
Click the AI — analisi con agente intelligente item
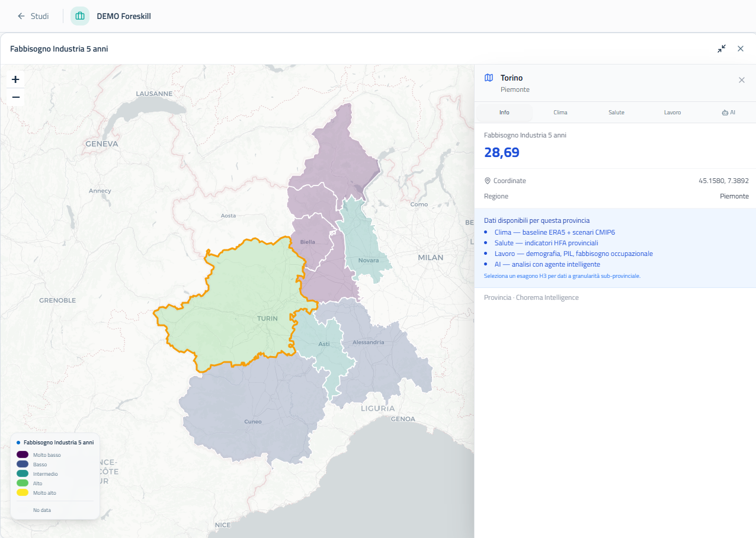click(x=547, y=264)
